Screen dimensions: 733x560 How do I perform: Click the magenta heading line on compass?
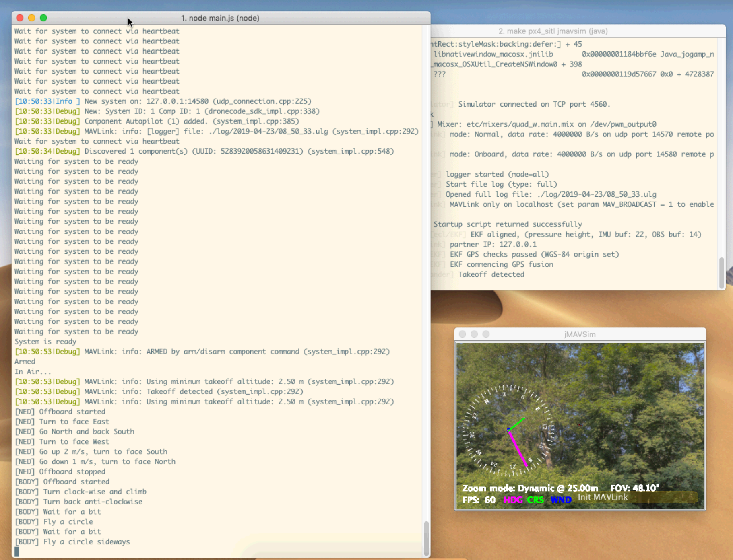[x=518, y=449]
